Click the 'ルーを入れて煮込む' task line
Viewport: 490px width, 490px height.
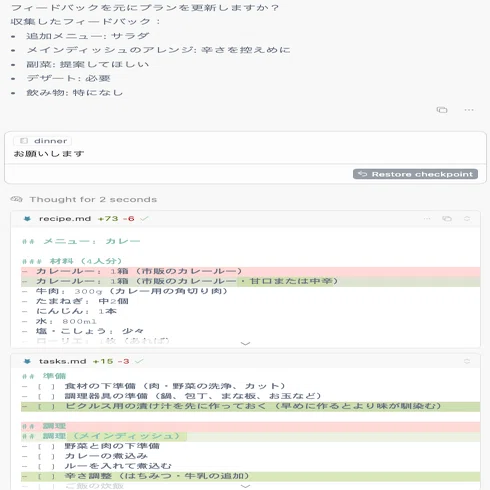point(97,466)
